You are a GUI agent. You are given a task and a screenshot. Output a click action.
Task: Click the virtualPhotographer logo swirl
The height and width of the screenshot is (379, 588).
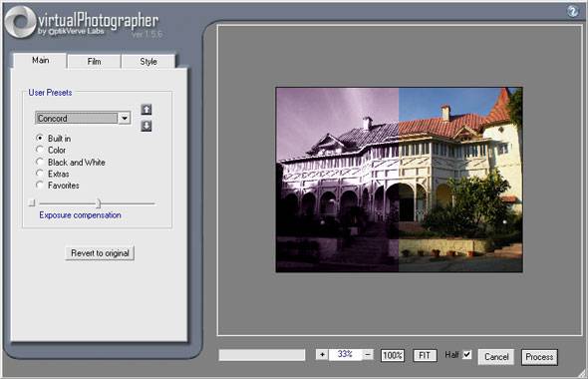click(x=20, y=22)
